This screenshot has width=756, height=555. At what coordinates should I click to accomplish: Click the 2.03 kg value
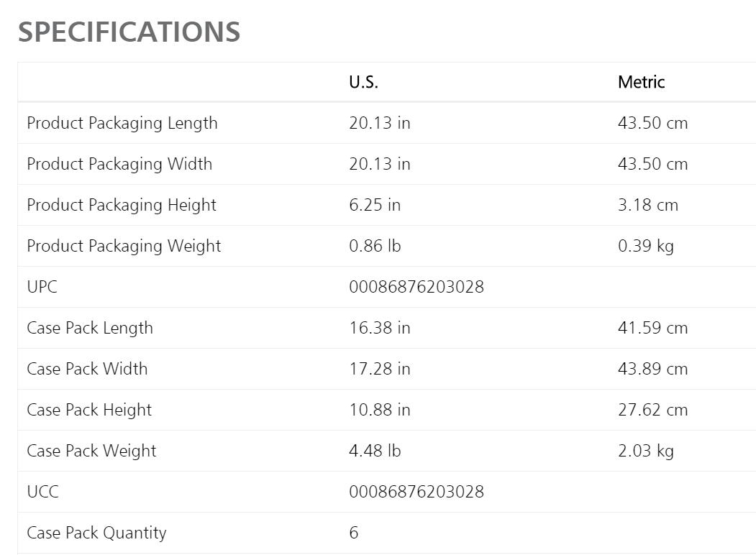[x=646, y=451]
